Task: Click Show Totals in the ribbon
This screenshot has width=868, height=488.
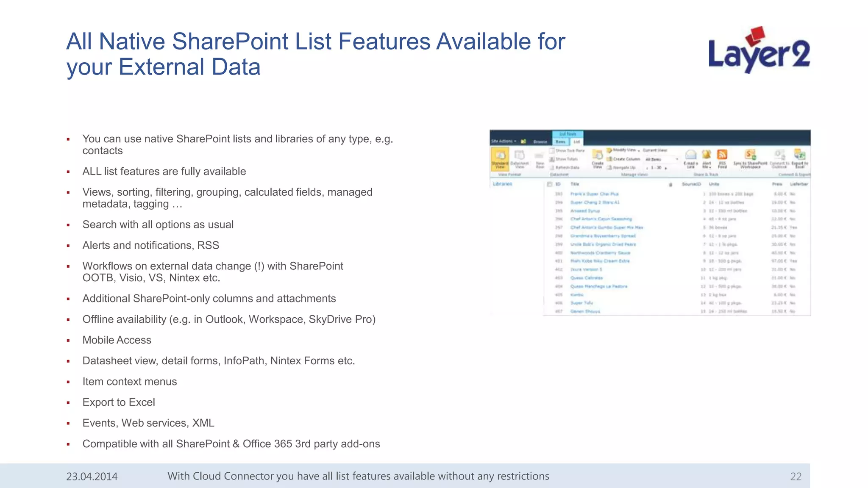Action: tap(563, 159)
